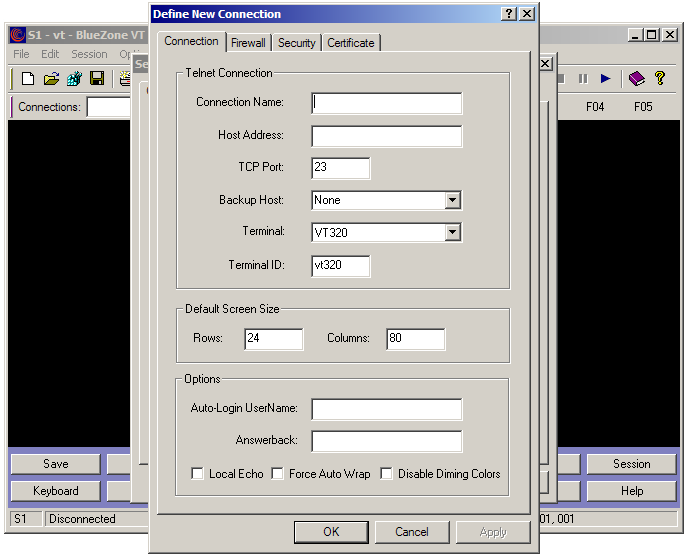Click the blue cubes toolbar icon
Image resolution: width=687 pixels, height=555 pixels.
(74, 78)
